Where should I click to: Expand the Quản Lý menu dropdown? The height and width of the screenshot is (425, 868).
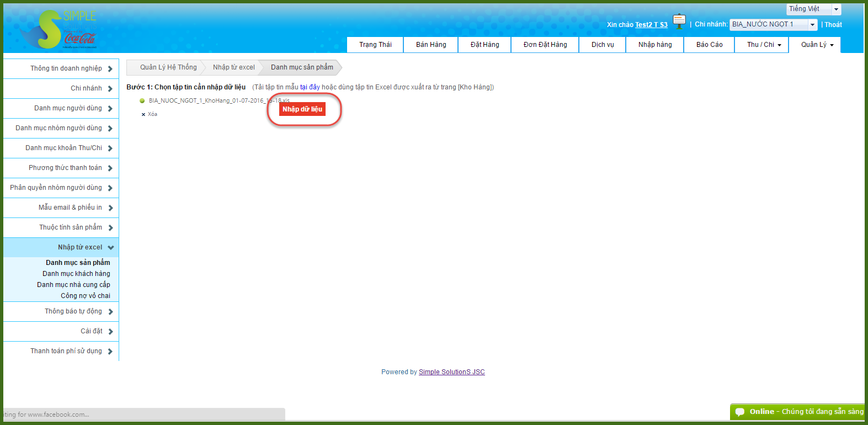pos(817,45)
